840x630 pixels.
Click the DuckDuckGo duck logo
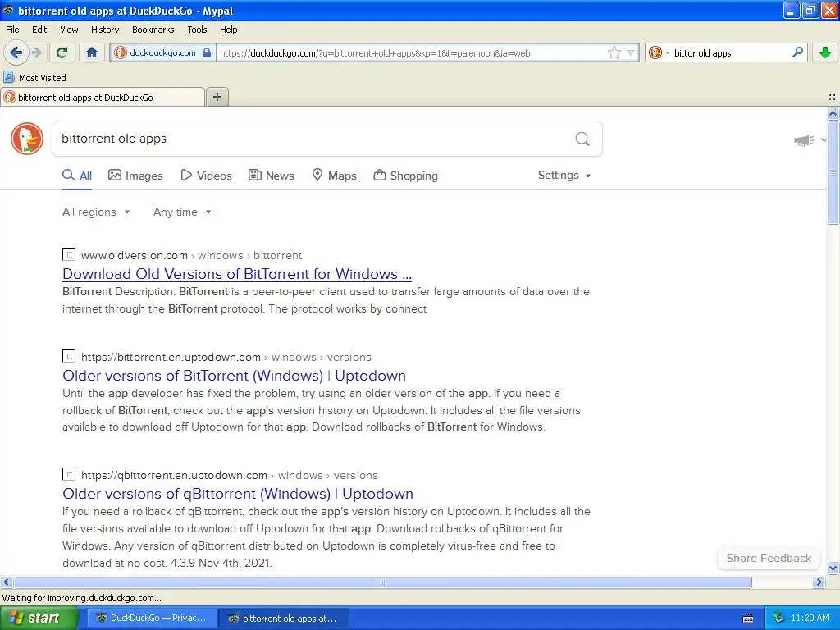coord(27,138)
